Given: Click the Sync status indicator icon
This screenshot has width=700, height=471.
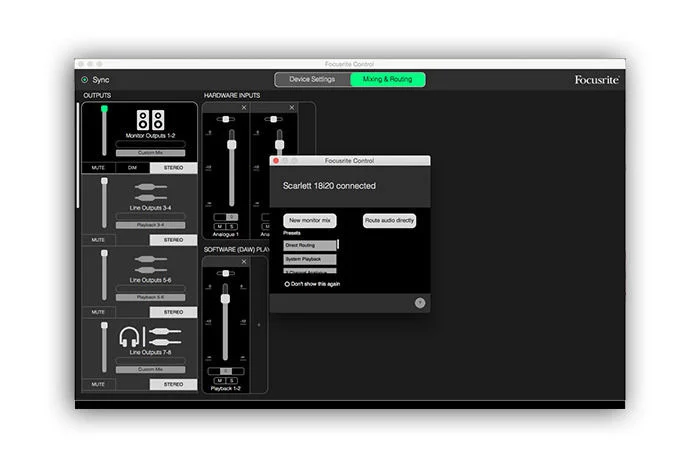Looking at the screenshot, I should click(x=84, y=79).
